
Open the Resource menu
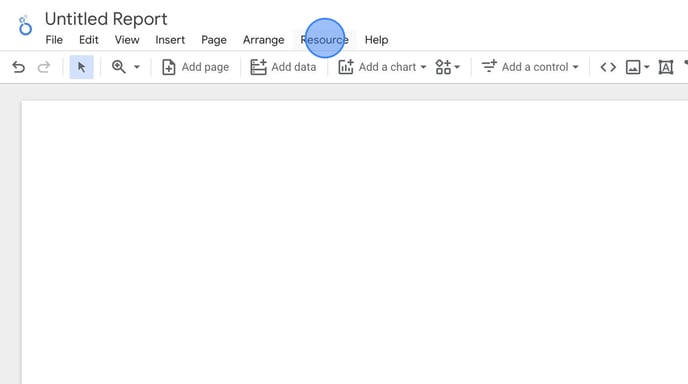[324, 40]
